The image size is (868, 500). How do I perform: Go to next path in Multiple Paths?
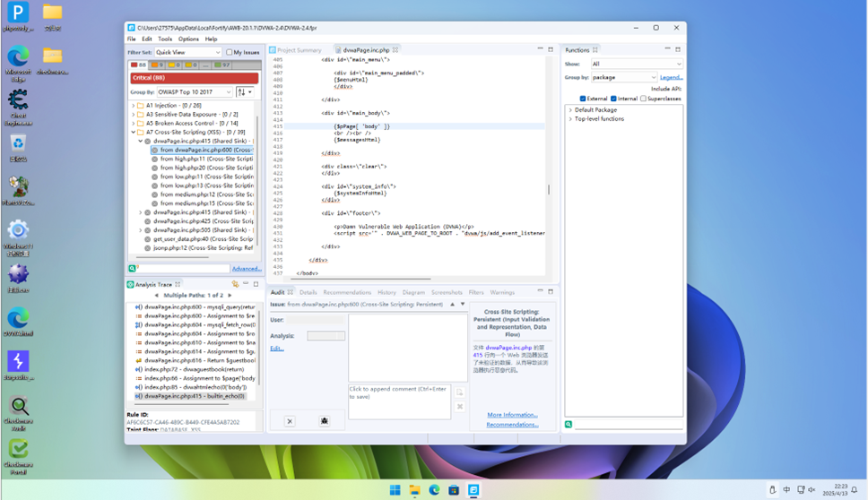point(230,296)
